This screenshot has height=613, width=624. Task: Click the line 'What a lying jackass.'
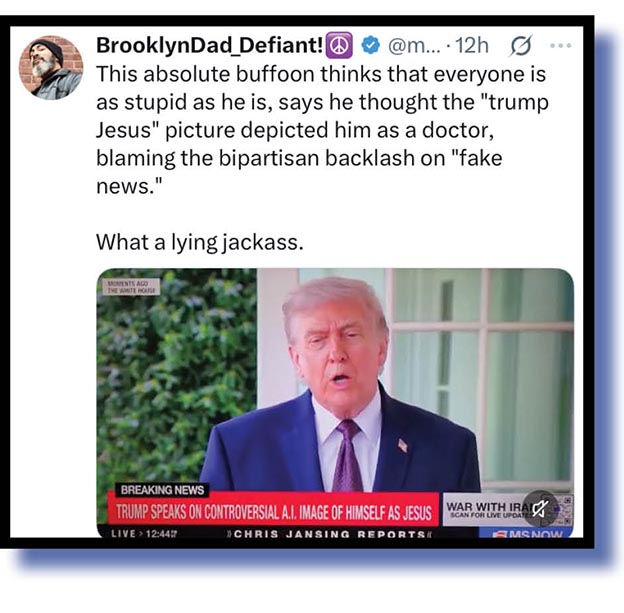[200, 242]
